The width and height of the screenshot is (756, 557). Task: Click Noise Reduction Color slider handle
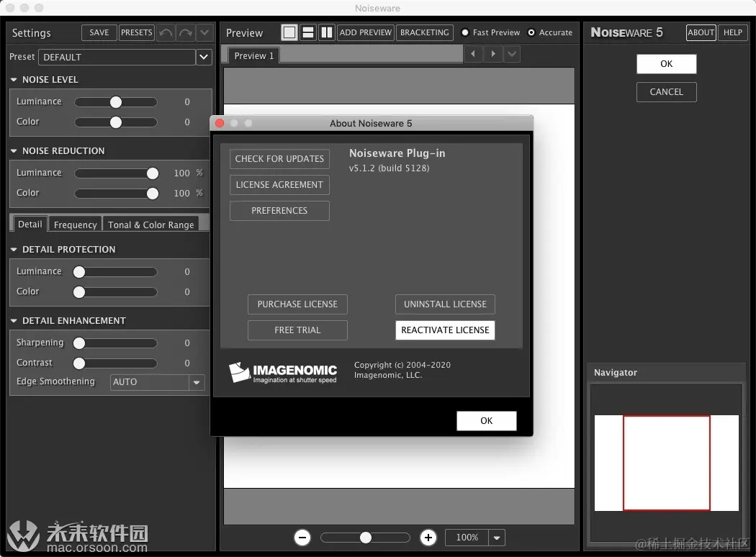[x=153, y=194]
